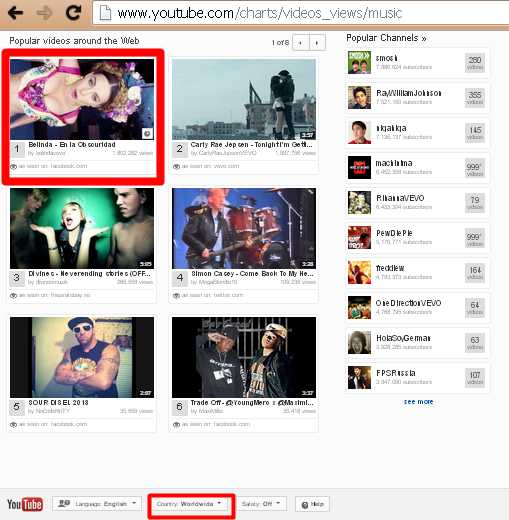
Task: Open the SOUR DISEL 2013 thumbnail
Action: pyautogui.click(x=82, y=357)
